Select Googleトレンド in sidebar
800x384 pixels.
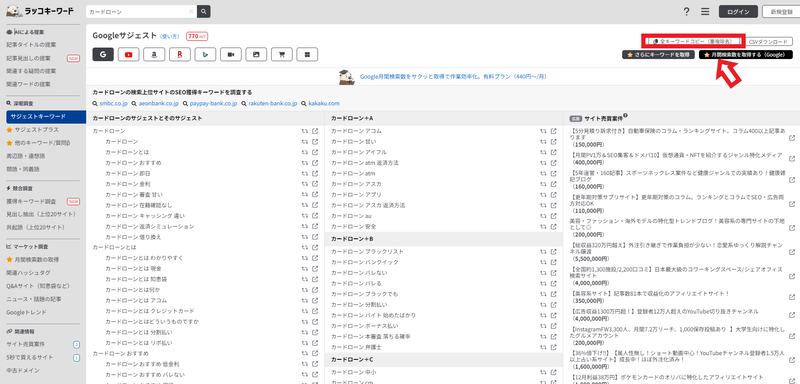[x=27, y=312]
